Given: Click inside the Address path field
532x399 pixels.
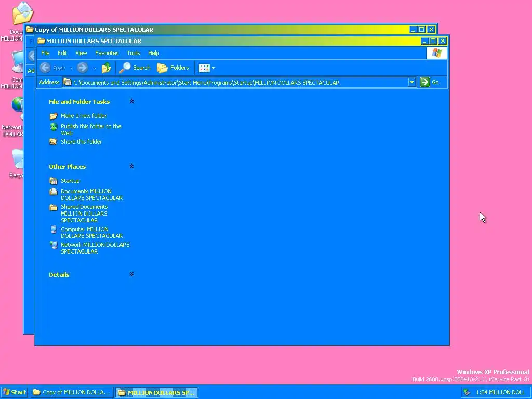Looking at the screenshot, I should (235, 83).
